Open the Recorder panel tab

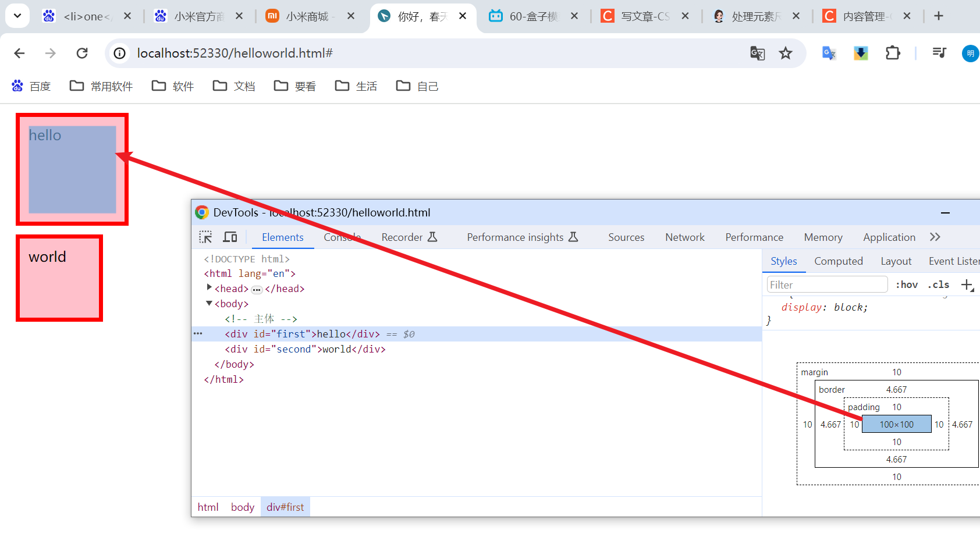(409, 237)
